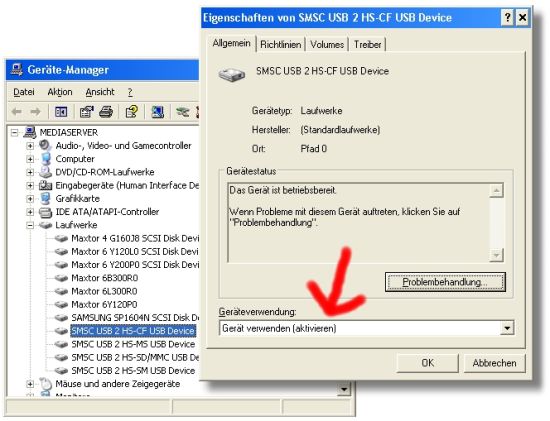Click the scan for hardware changes icon
This screenshot has width=550, height=421.
click(x=157, y=112)
